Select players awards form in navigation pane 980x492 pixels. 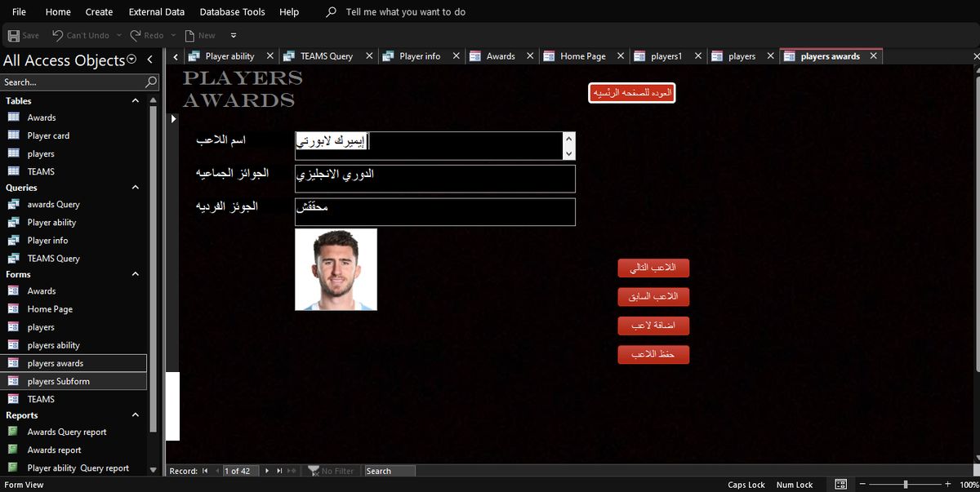pos(73,363)
